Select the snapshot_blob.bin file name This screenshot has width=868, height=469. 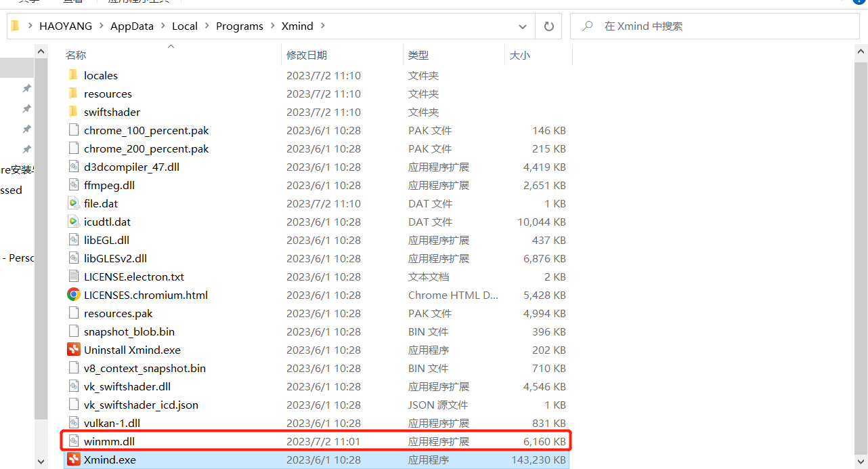tap(129, 331)
